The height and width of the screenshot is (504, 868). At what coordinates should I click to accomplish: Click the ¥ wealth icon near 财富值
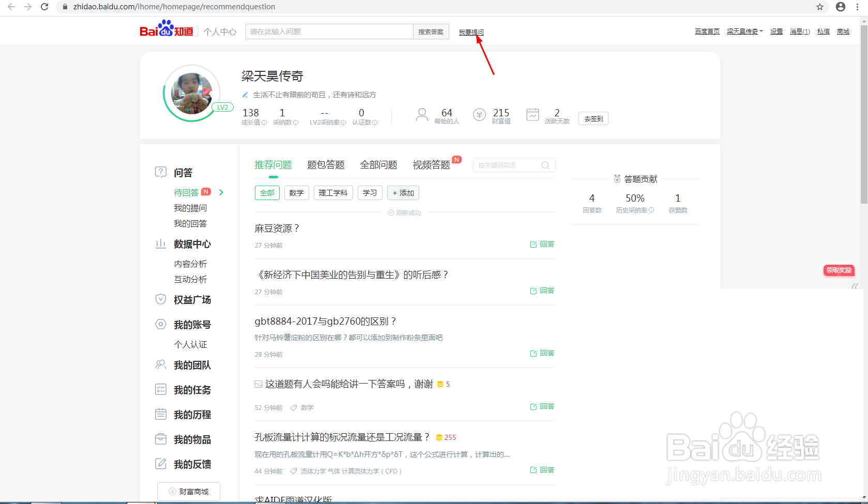[x=479, y=114]
